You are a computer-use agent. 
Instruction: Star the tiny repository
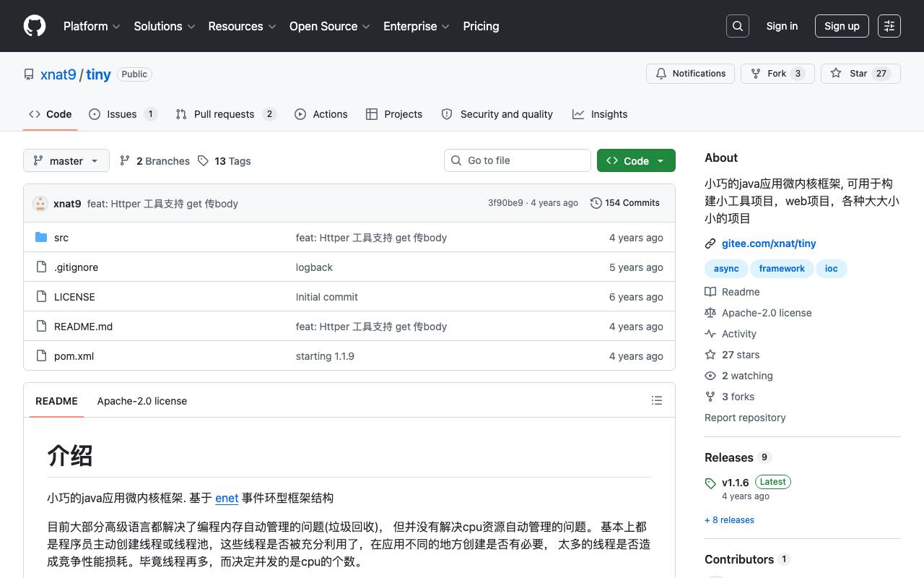point(860,74)
